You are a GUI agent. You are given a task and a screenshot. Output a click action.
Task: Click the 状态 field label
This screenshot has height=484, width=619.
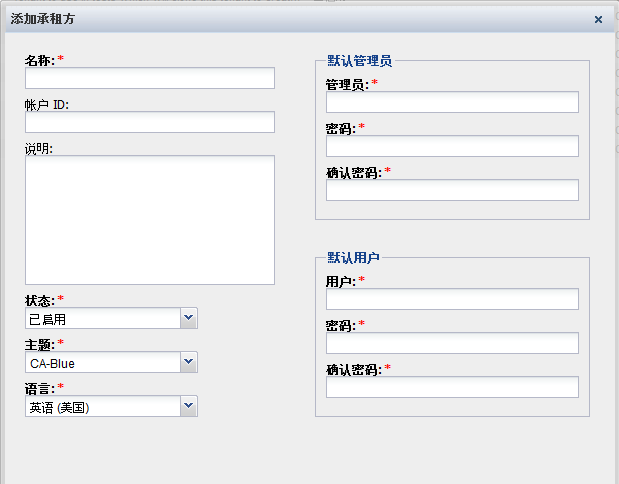[39, 300]
